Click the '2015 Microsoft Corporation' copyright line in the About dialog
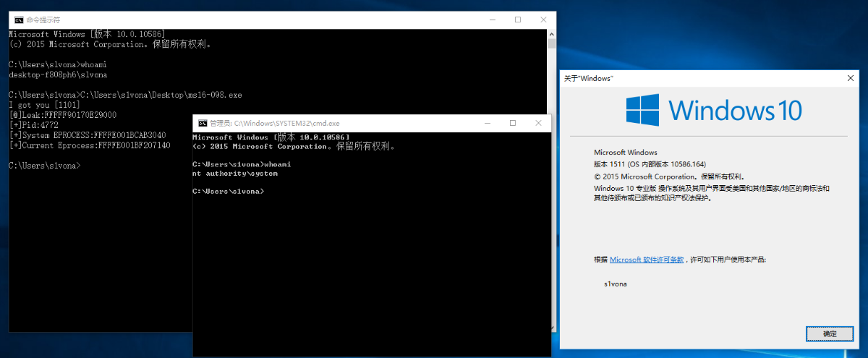 pos(669,176)
